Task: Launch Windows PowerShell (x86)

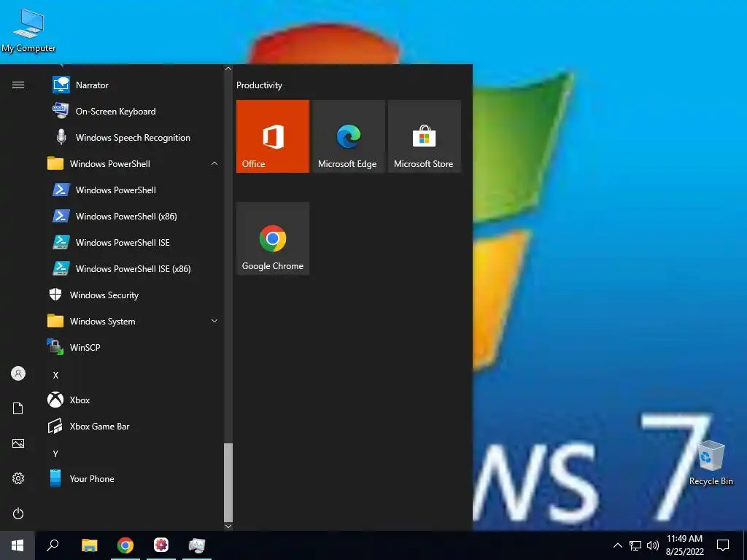Action: coord(133,216)
